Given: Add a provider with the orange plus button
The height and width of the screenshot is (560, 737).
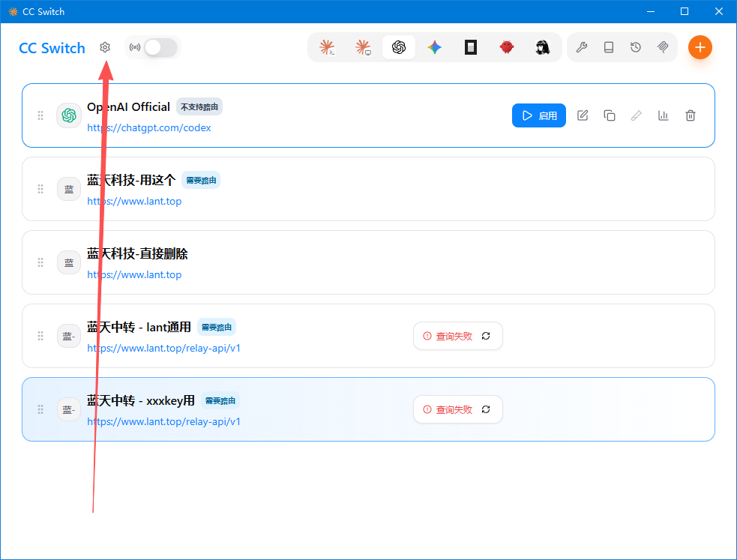Looking at the screenshot, I should pyautogui.click(x=700, y=47).
